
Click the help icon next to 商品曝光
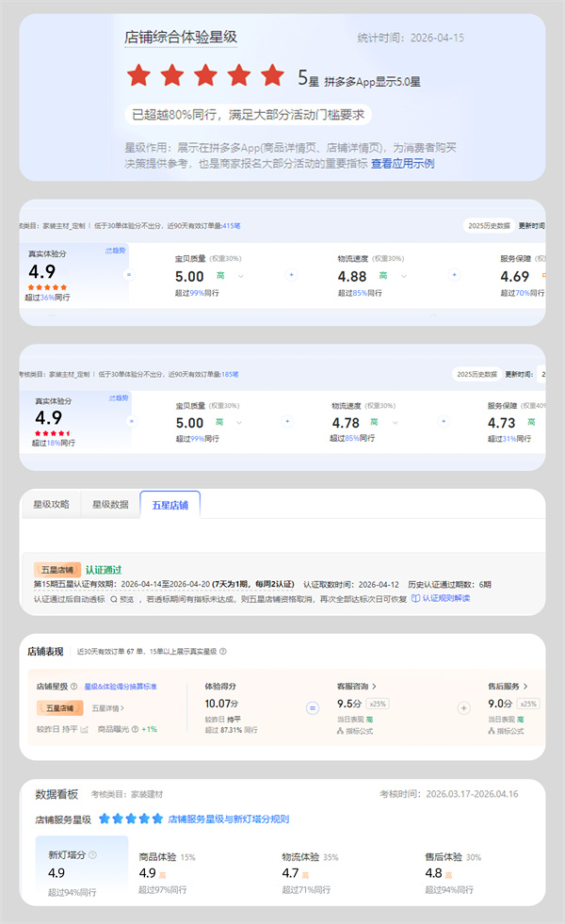click(135, 729)
